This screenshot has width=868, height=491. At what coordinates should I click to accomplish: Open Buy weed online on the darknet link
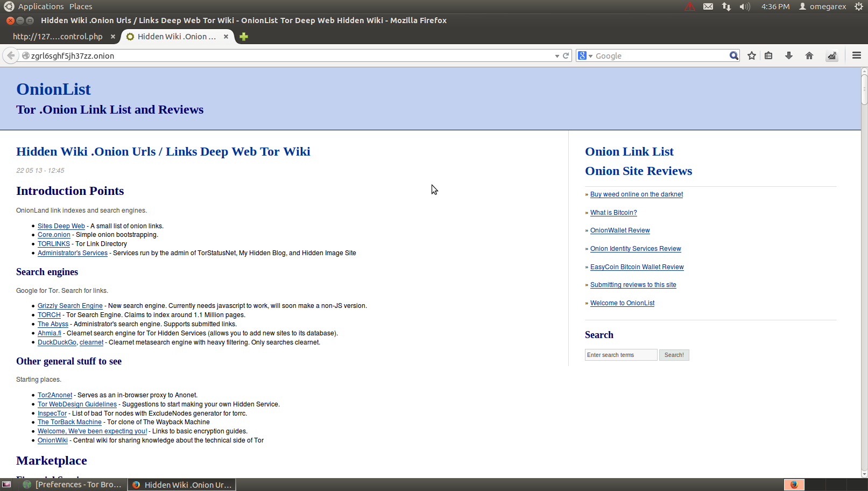tap(637, 194)
